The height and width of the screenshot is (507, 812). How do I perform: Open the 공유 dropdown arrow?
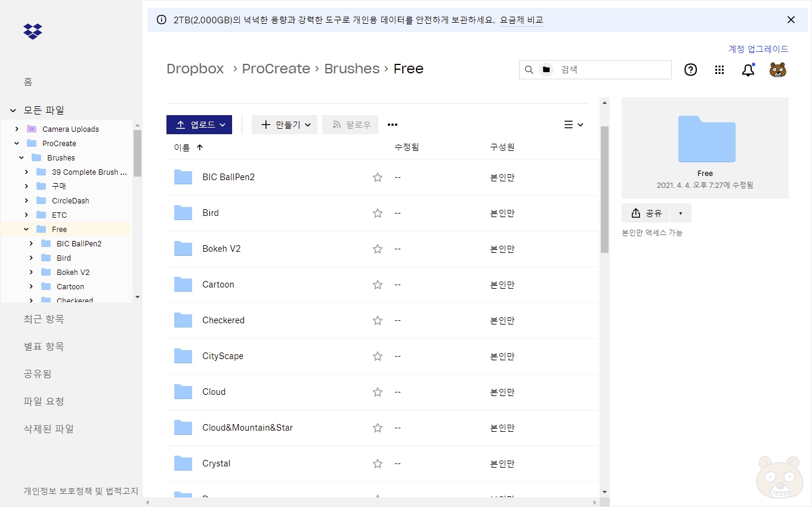click(681, 213)
